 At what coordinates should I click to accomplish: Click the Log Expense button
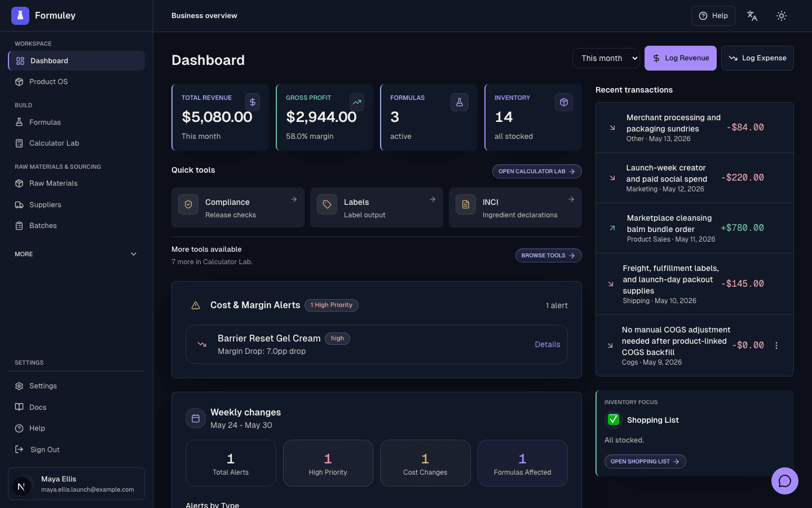pos(757,58)
